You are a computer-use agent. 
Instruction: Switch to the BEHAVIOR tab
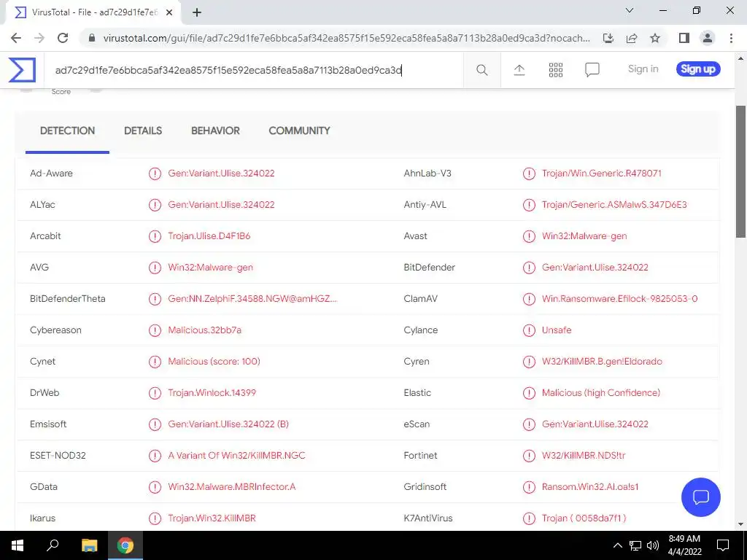pos(215,131)
